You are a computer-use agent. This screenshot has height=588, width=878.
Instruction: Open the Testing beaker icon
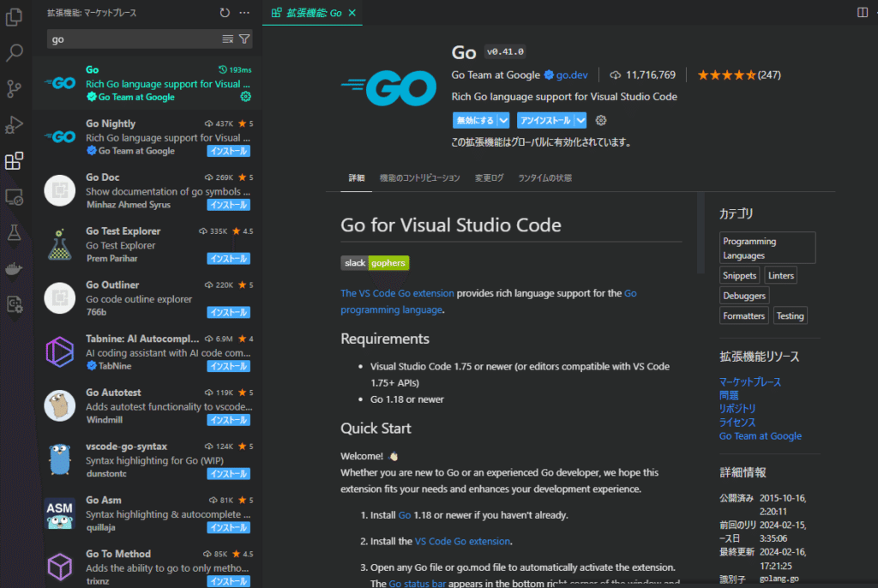pyautogui.click(x=14, y=231)
